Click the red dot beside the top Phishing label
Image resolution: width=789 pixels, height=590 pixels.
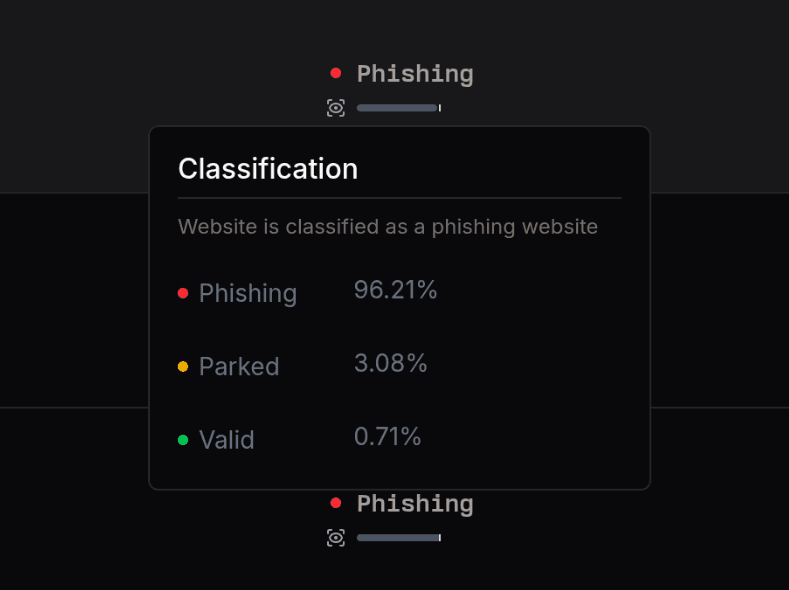(336, 73)
